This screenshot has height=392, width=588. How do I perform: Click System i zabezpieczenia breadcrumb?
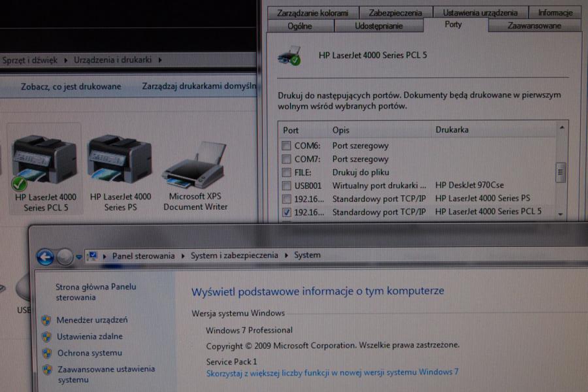(235, 256)
